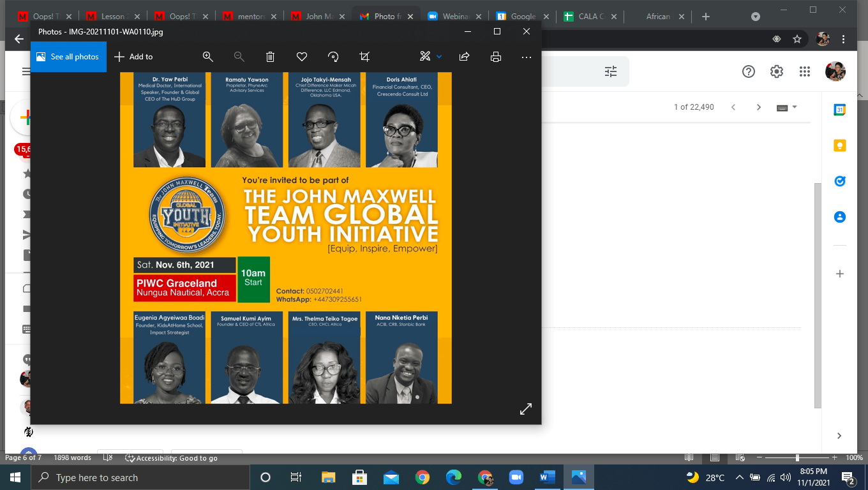868x490 pixels.
Task: Open Chrome profile avatar in toolbar
Action: pos(823,39)
